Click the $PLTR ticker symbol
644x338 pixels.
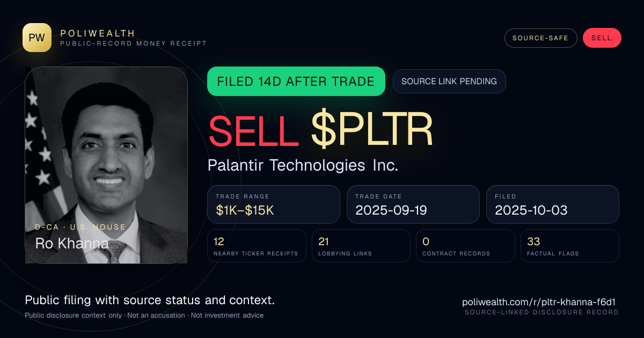[372, 130]
